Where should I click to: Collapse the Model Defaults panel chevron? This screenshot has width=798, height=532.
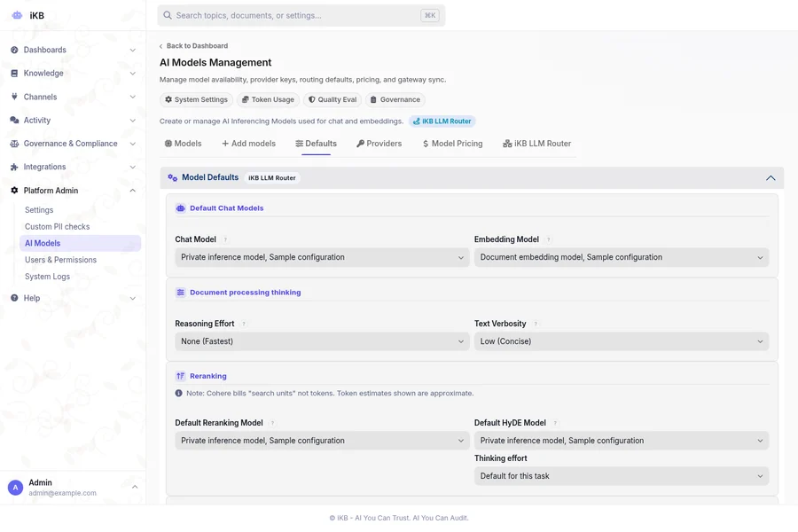771,178
